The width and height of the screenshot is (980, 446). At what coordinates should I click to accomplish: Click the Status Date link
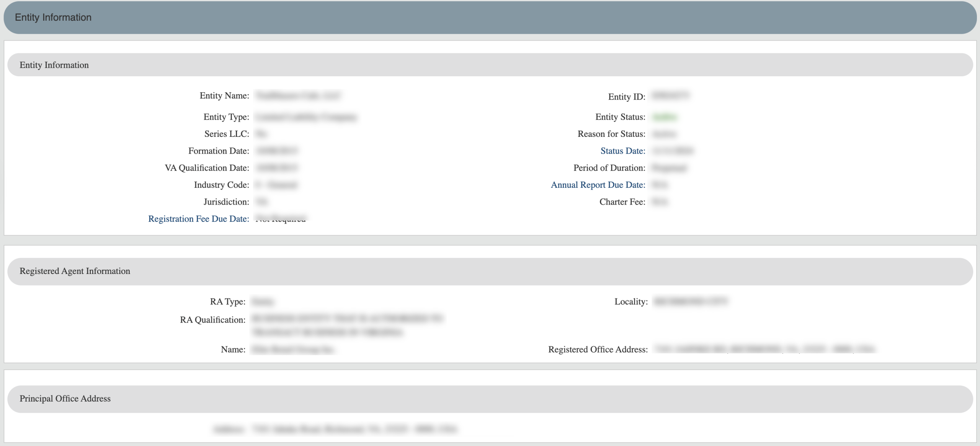click(622, 151)
